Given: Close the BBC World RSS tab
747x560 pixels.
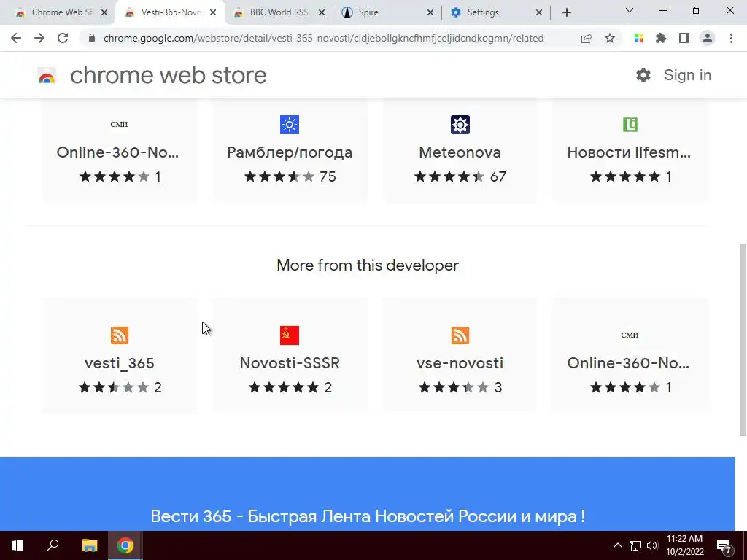Looking at the screenshot, I should [322, 13].
